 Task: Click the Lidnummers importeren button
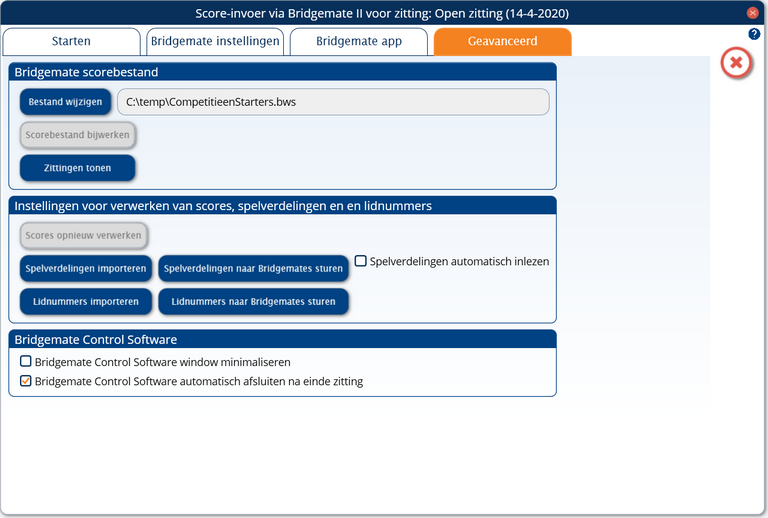86,302
